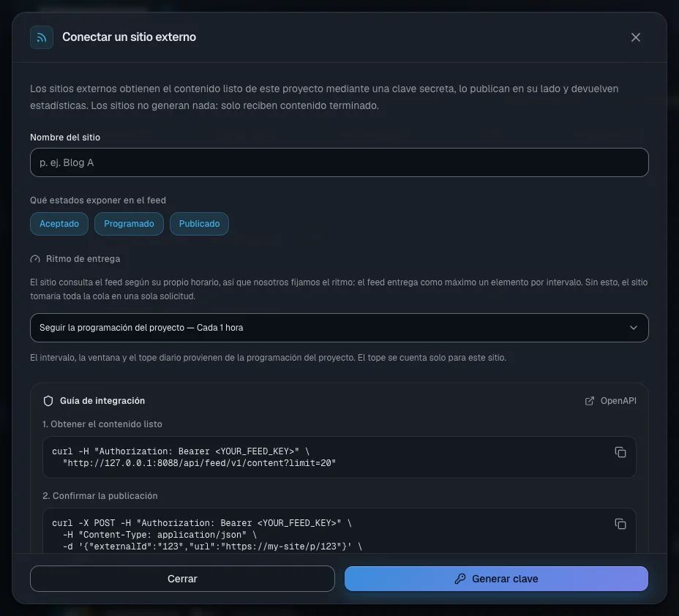Screen dimensions: 679x616
Task: Click the text '1. Obtener el contenido listo'
Action: click(102, 424)
